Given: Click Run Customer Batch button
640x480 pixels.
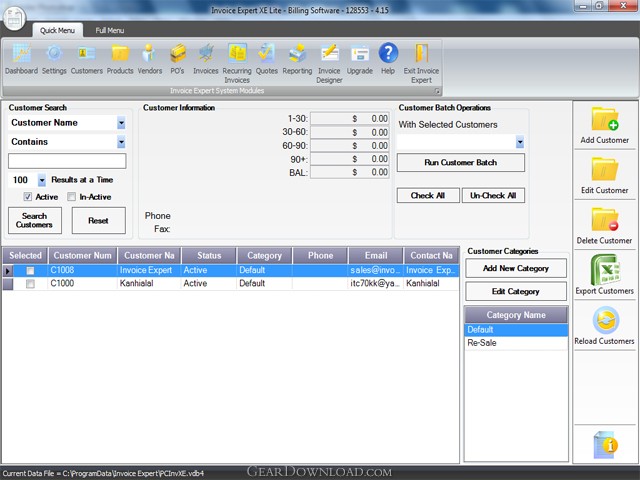Looking at the screenshot, I should coord(460,162).
